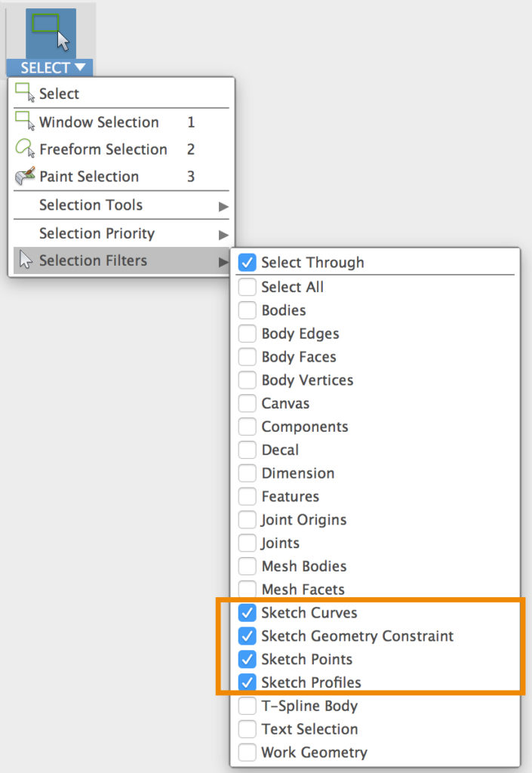Check the Mesh Bodies filter

pyautogui.click(x=247, y=566)
